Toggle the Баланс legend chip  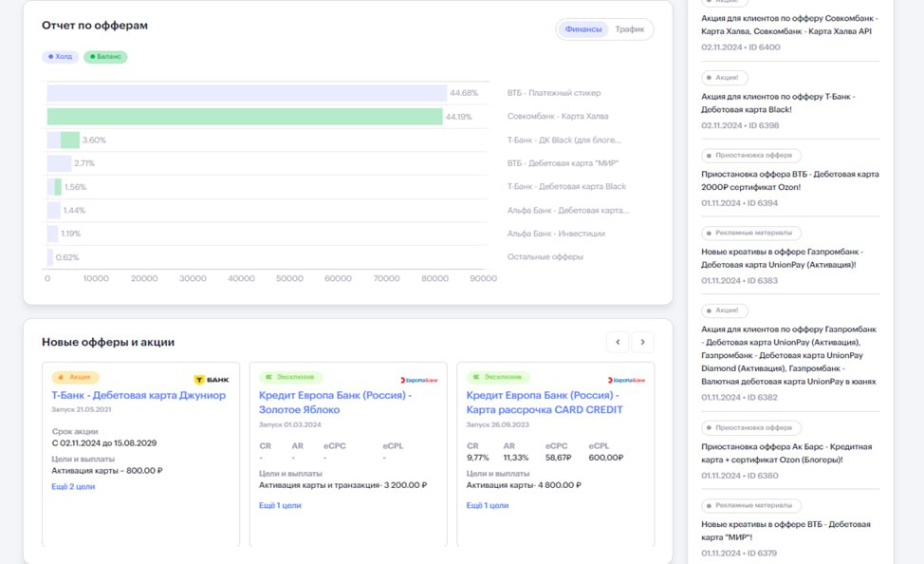(x=105, y=57)
